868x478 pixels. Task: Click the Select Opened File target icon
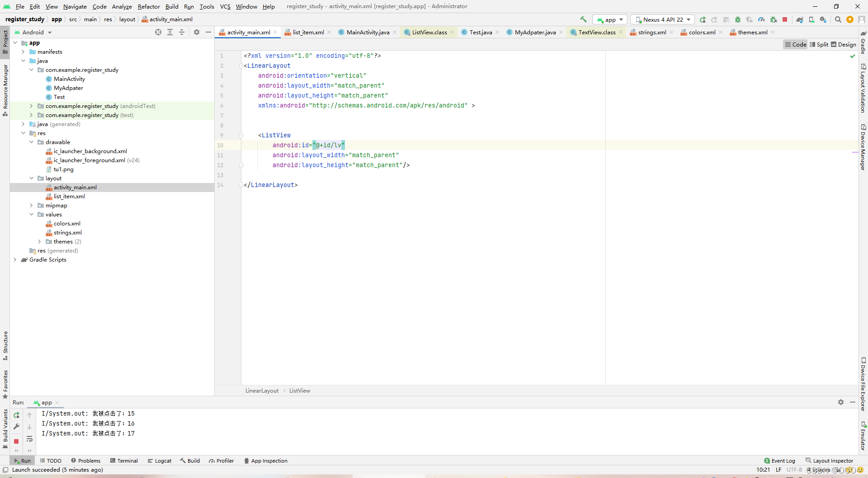(x=158, y=32)
